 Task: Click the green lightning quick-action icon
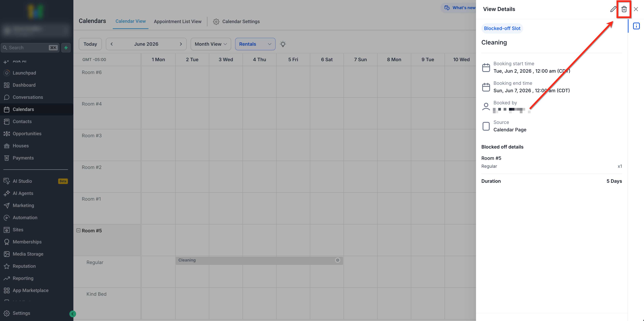click(66, 48)
